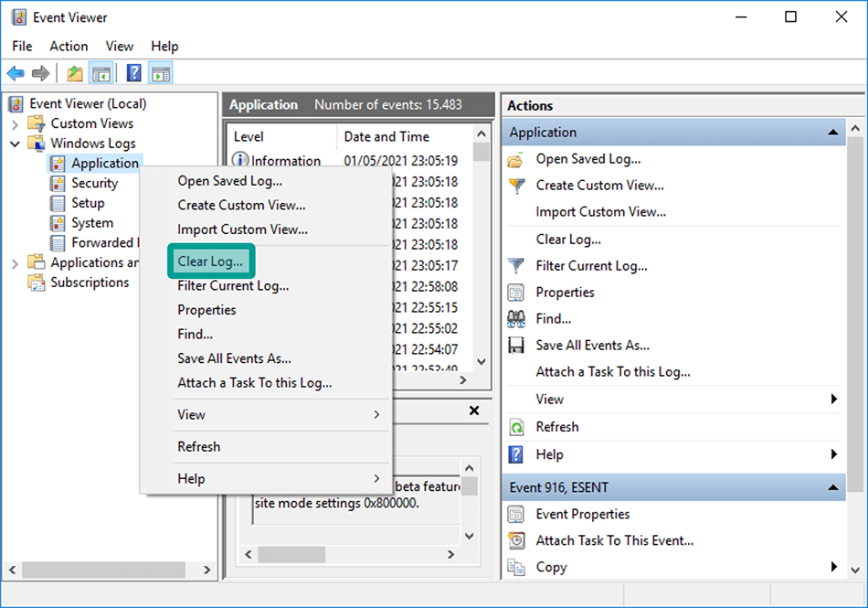
Task: Click the event list scroll down arrow
Action: [x=481, y=362]
